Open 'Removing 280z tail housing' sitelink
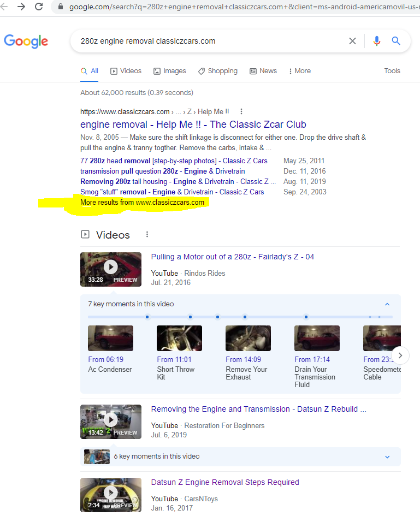 coord(178,182)
